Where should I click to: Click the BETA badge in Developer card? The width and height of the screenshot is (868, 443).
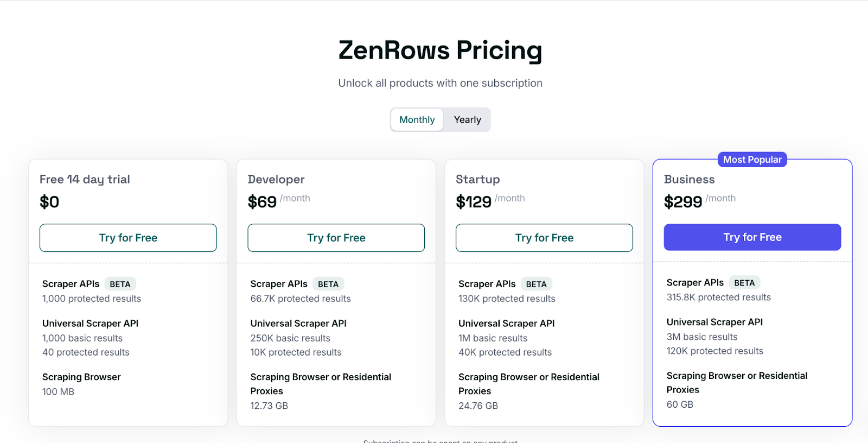tap(328, 284)
